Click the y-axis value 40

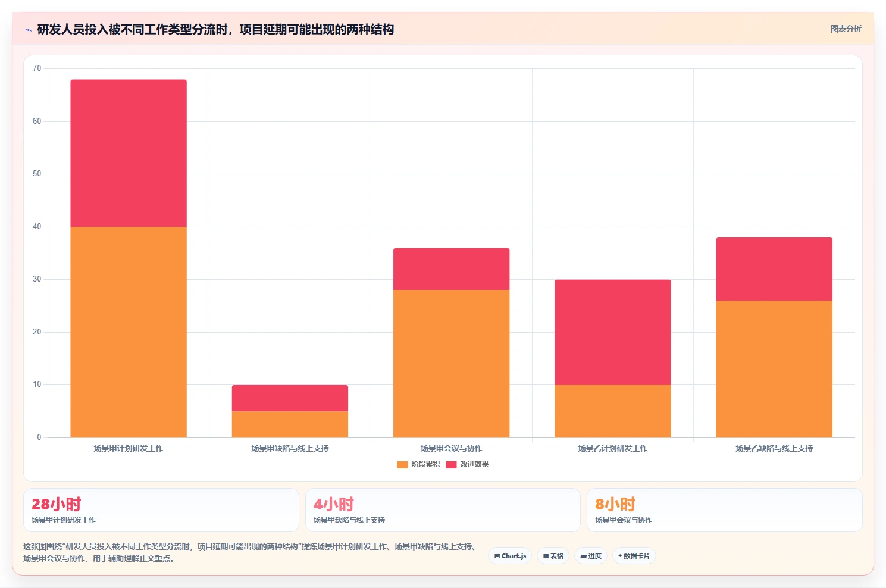point(37,227)
